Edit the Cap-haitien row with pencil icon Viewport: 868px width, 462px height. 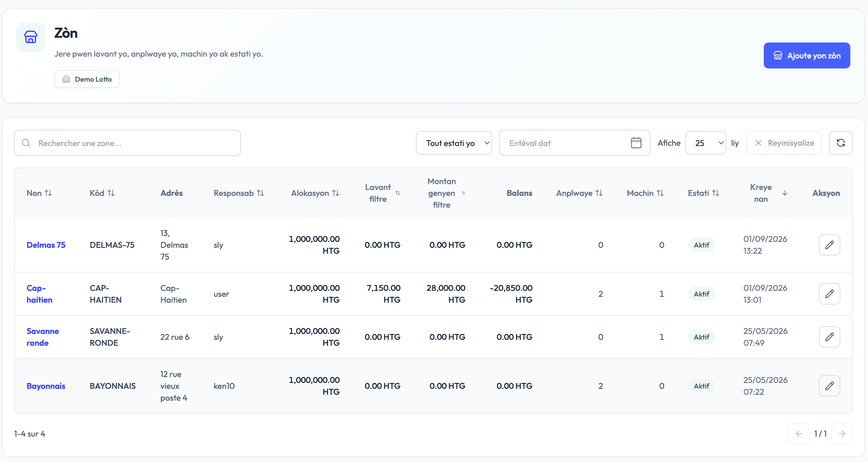click(x=829, y=294)
